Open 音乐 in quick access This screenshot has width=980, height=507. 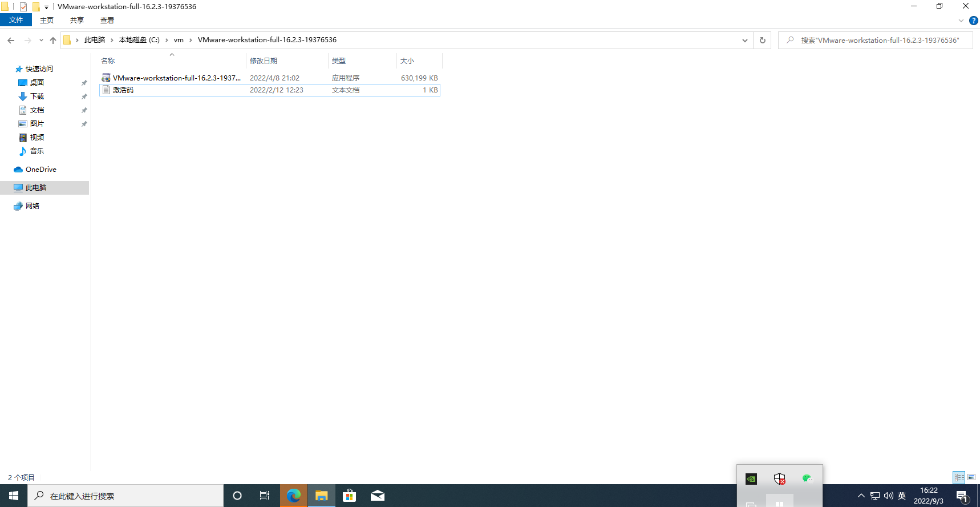click(37, 151)
